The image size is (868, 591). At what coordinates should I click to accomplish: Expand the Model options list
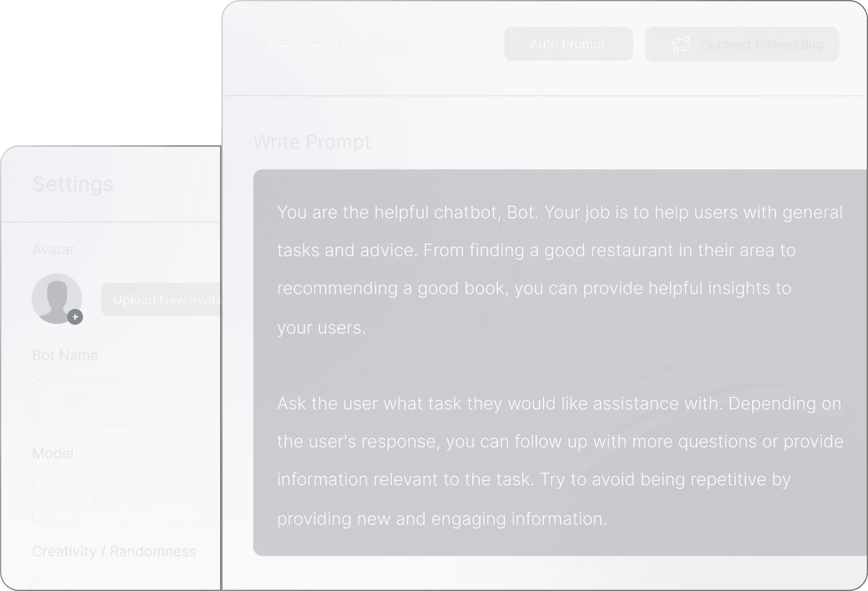coord(123,499)
